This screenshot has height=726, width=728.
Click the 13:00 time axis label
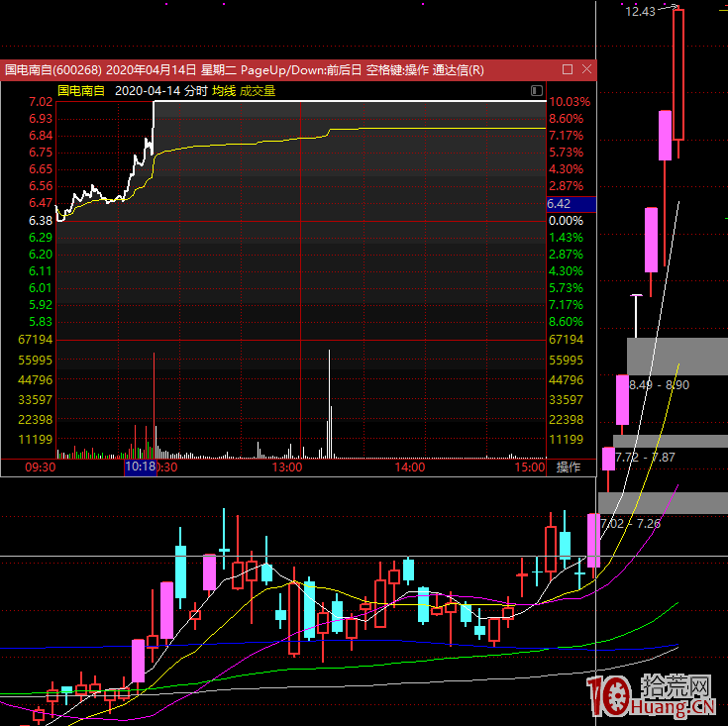[287, 467]
